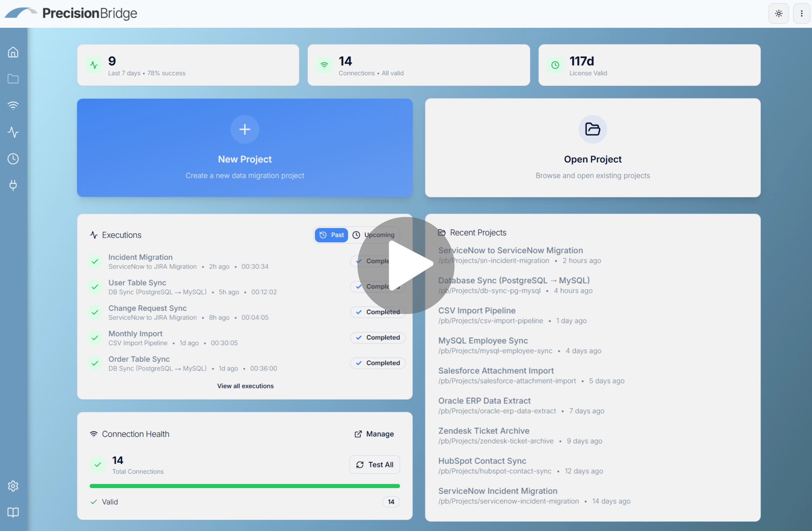Open HubSpot Contact Sync project
Image resolution: width=812 pixels, height=531 pixels.
521,465
